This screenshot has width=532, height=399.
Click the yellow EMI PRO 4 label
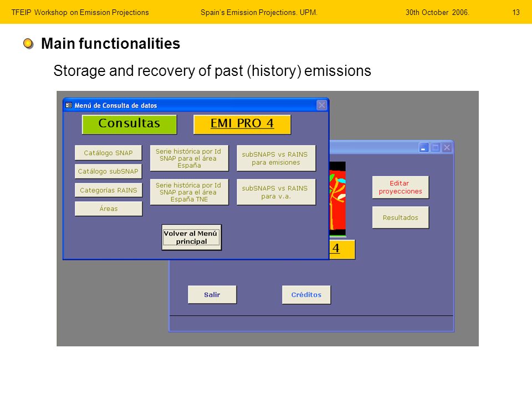[242, 124]
